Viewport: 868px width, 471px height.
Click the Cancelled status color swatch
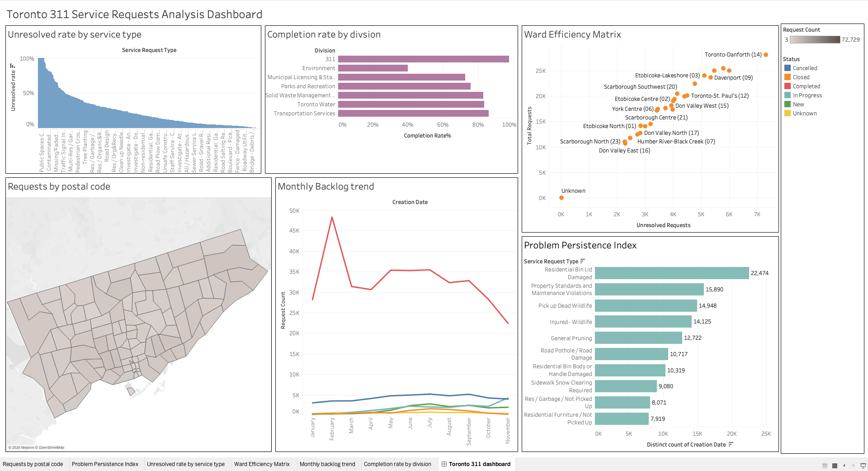pyautogui.click(x=788, y=68)
